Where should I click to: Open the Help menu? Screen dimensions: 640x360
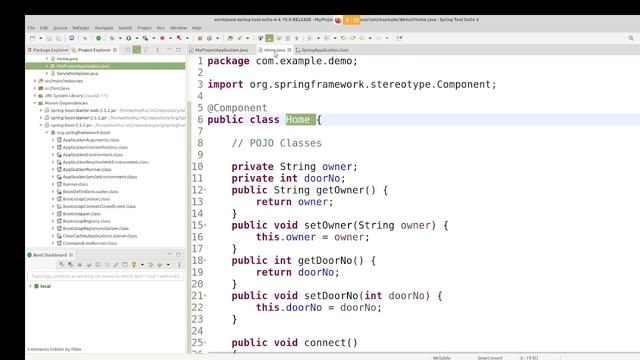click(196, 28)
